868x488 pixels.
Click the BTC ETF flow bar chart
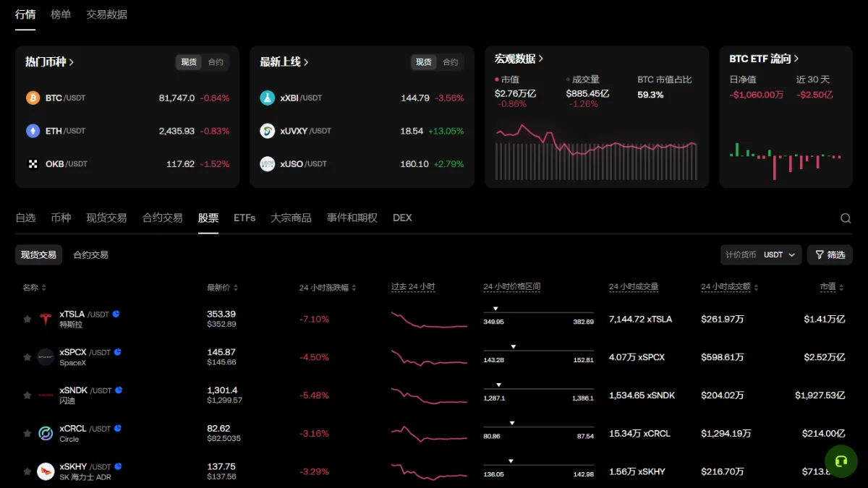786,160
